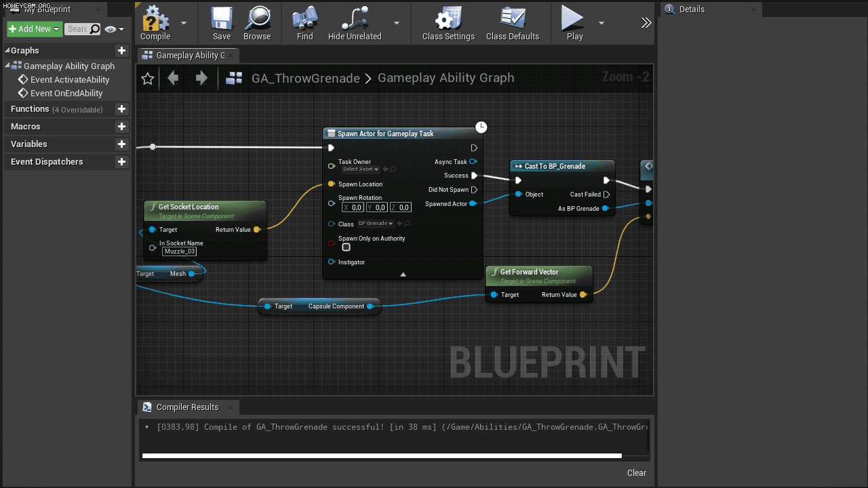Open the Class GP Grenade dropdown

pos(376,224)
